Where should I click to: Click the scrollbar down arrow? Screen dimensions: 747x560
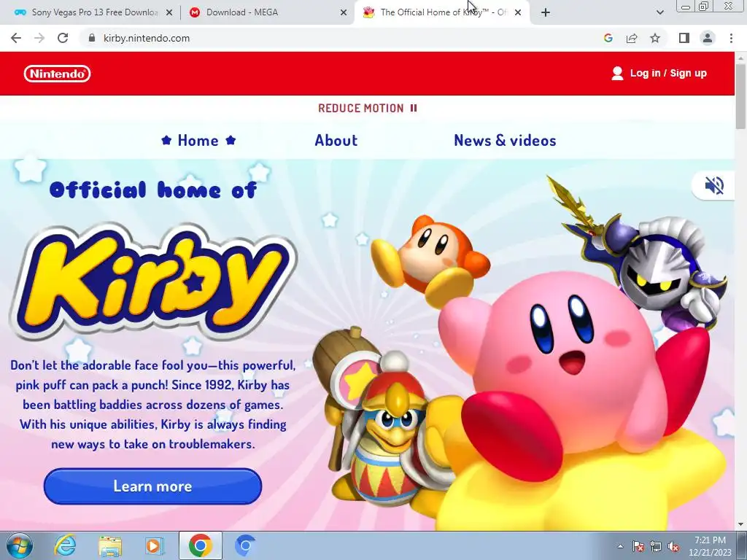(x=740, y=524)
